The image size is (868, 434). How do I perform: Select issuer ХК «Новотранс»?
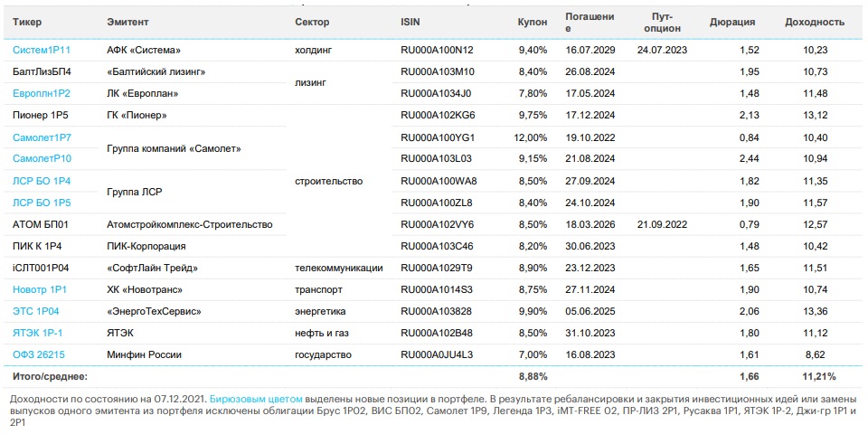[x=145, y=289]
